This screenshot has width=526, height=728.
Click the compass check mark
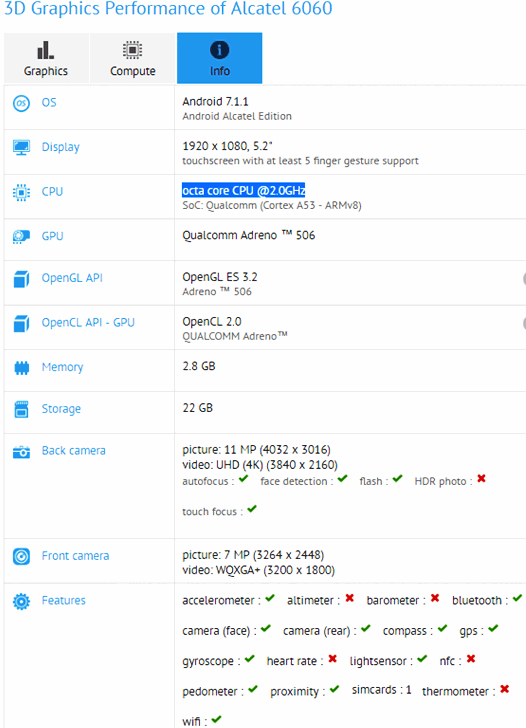(x=442, y=629)
